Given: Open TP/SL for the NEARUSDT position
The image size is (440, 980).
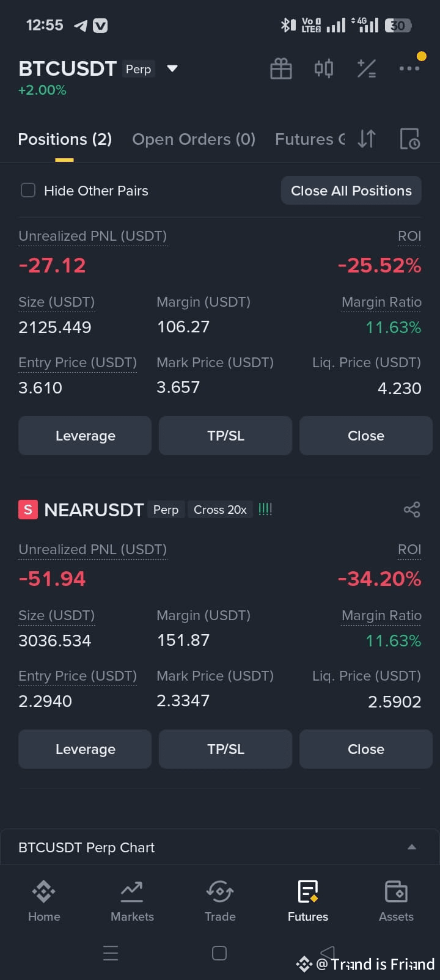Looking at the screenshot, I should [x=226, y=749].
